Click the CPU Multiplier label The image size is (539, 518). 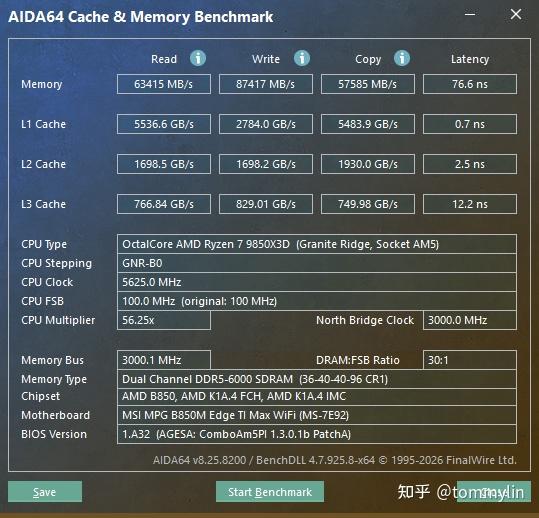[58, 320]
